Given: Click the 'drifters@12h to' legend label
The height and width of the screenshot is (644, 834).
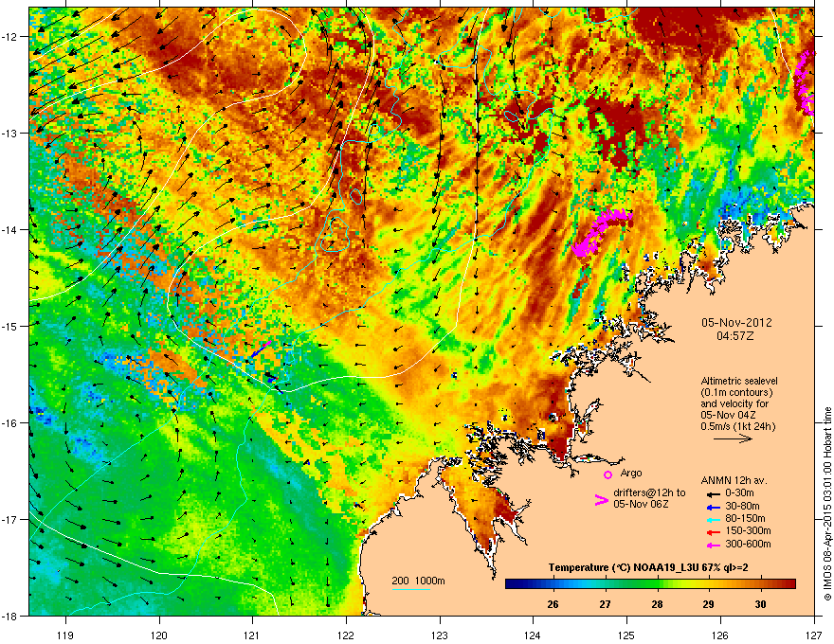Looking at the screenshot, I should coord(649,492).
